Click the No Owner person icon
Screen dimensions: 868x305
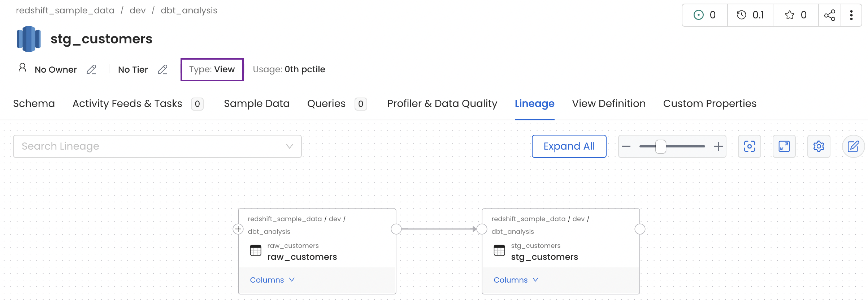(22, 68)
